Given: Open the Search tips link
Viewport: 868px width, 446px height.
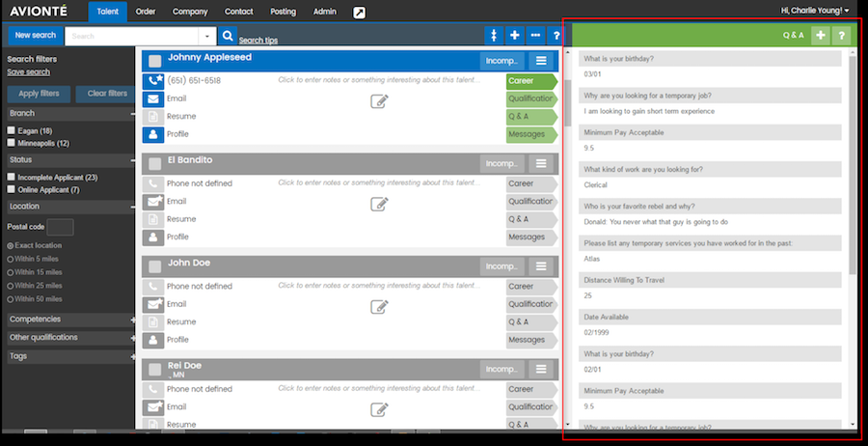Looking at the screenshot, I should pyautogui.click(x=258, y=41).
